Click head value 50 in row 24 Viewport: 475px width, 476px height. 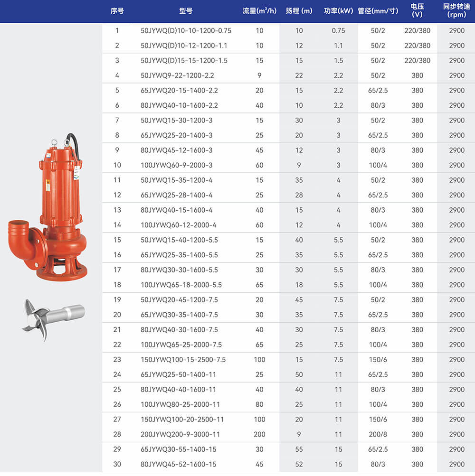(299, 374)
